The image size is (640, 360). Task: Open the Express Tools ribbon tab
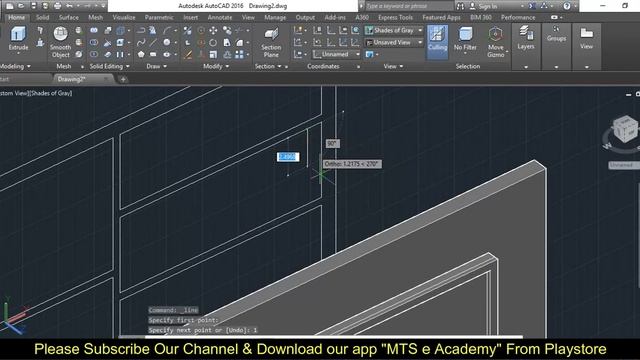pyautogui.click(x=395, y=18)
